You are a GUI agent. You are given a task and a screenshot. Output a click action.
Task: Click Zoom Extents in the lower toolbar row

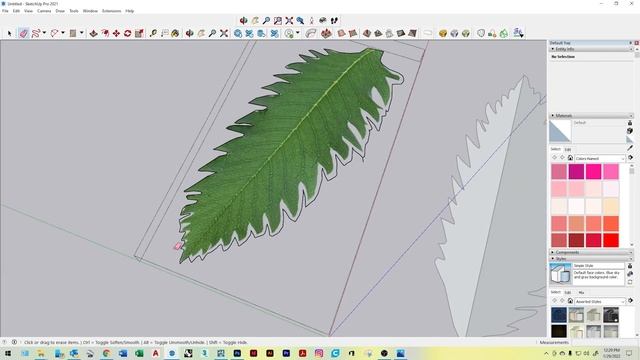coord(224,33)
